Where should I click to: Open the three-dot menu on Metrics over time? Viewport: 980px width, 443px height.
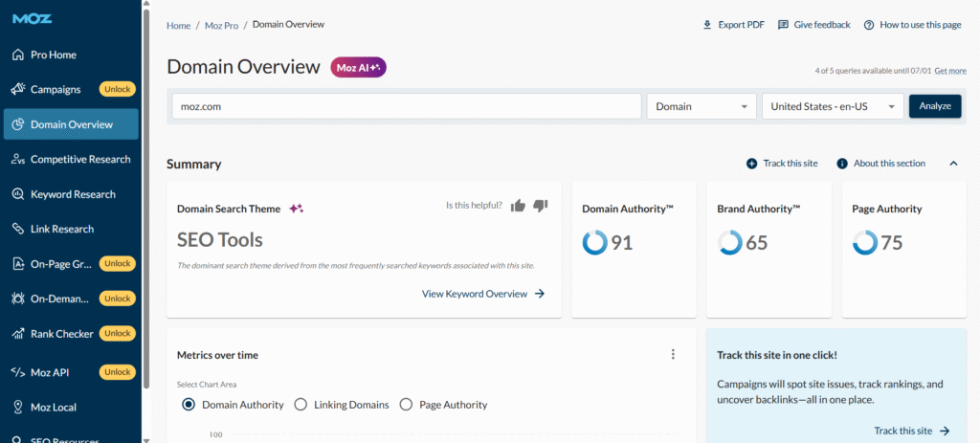(673, 354)
